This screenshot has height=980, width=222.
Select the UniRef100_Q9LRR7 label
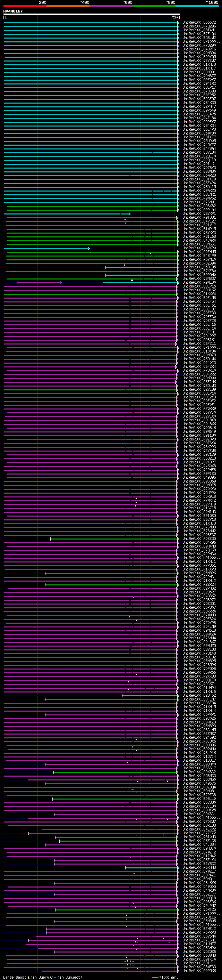click(x=199, y=336)
